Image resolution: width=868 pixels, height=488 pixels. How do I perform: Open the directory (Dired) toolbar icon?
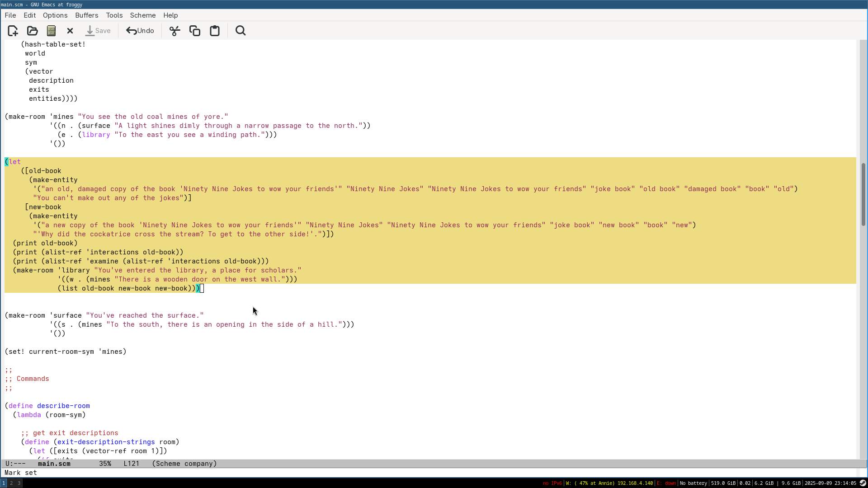[x=51, y=31]
